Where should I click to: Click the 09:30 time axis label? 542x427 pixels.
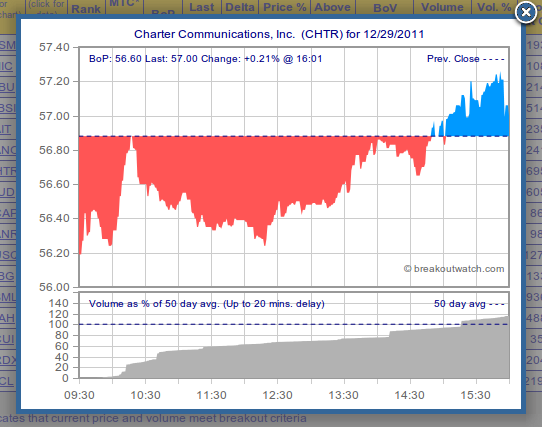click(79, 395)
